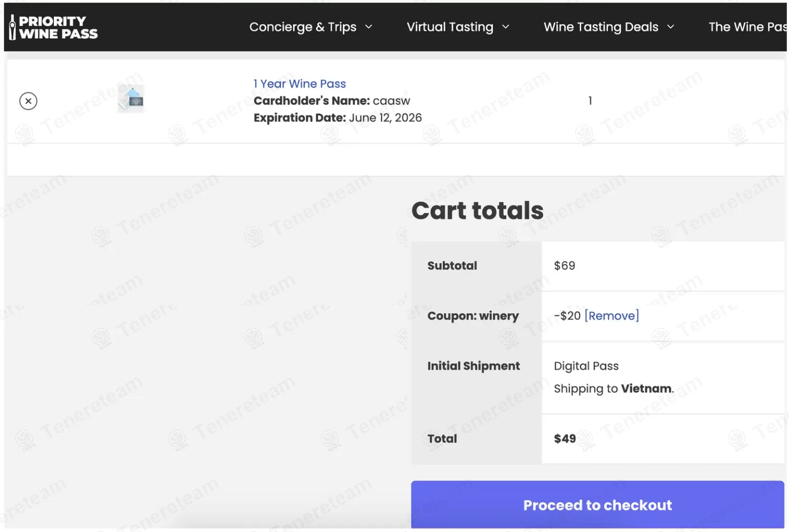
Task: Remove the winery coupon
Action: (611, 316)
